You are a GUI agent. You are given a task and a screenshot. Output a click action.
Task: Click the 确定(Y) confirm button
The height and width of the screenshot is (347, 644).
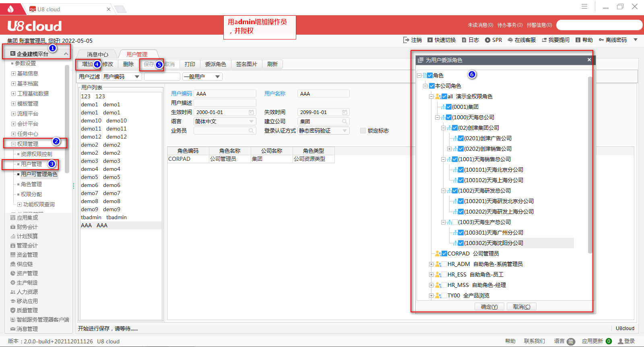click(x=489, y=307)
